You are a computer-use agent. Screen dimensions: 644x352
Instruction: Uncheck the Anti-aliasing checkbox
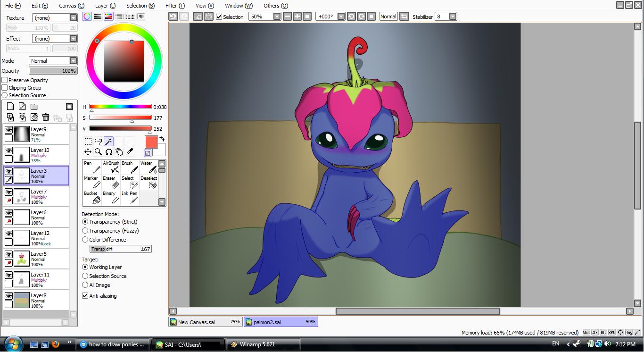coord(85,296)
